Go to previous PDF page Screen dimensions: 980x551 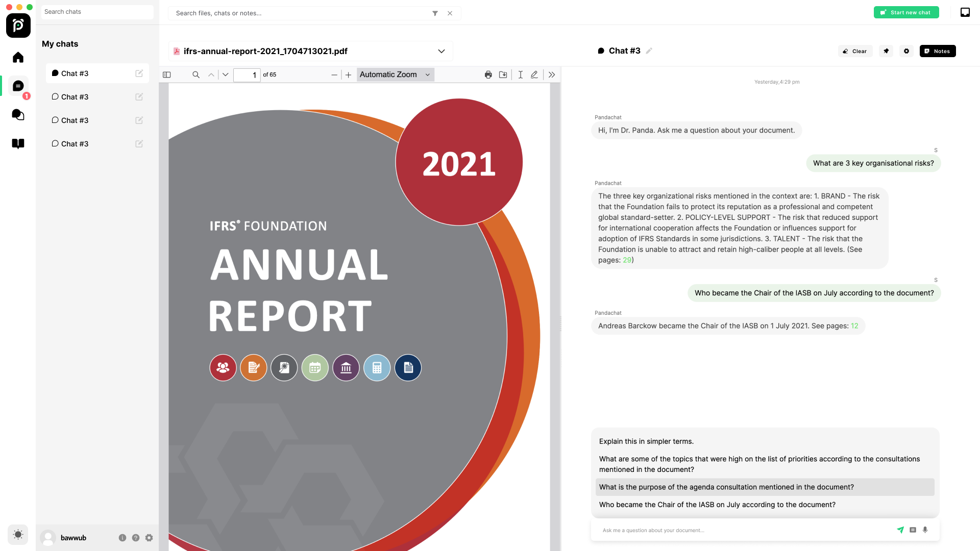(x=211, y=74)
